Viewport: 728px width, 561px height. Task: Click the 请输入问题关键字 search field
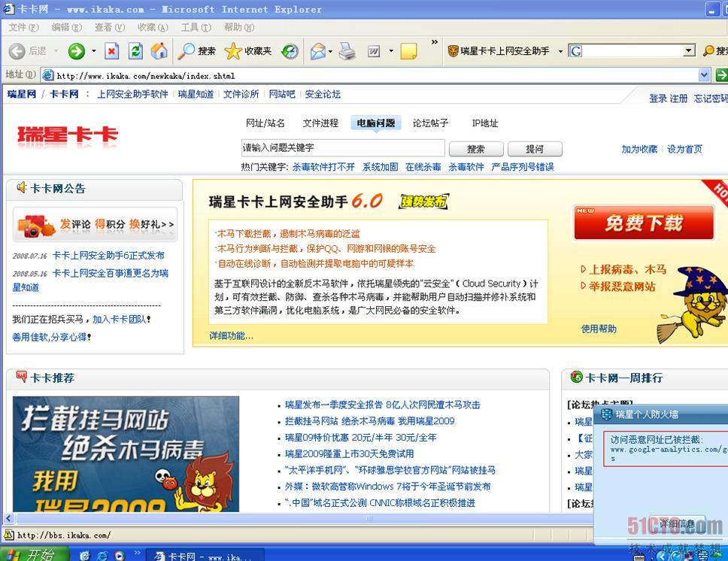coord(343,148)
